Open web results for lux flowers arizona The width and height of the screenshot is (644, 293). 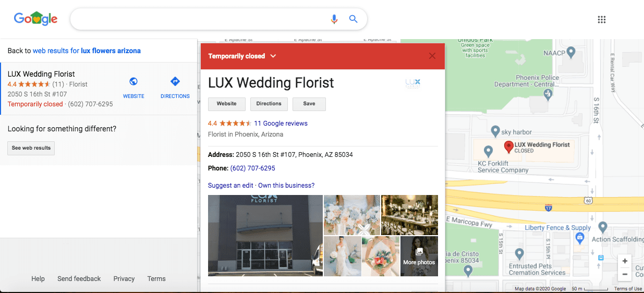coord(87,51)
